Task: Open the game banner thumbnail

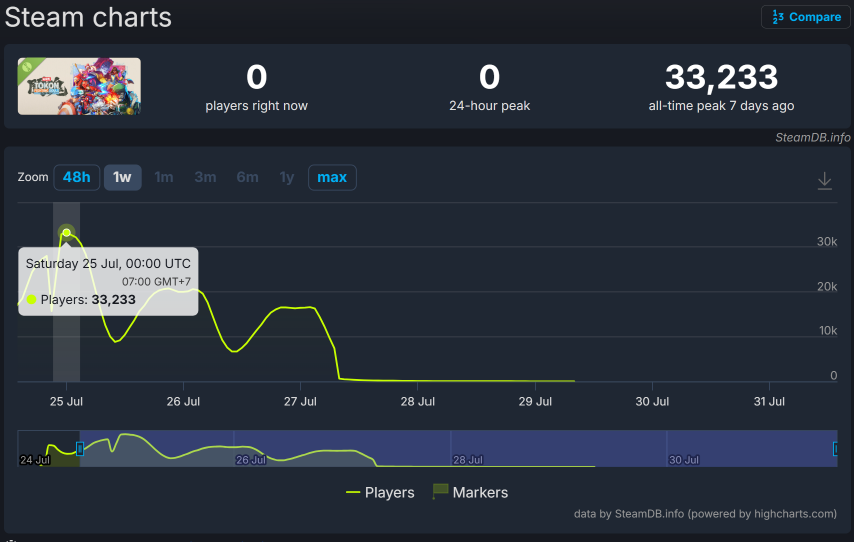Action: 79,86
